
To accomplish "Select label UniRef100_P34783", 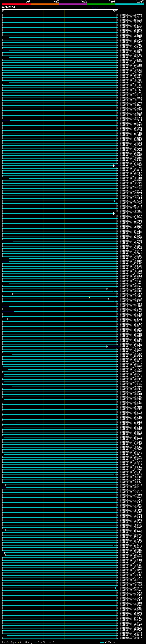I will click(x=131, y=60).
